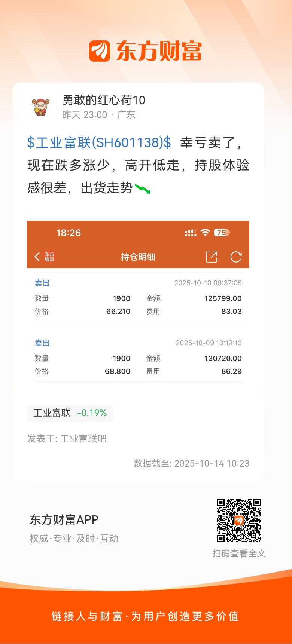Select the amount value 130720.00
Screen dimensions: 292x644
(x=223, y=358)
